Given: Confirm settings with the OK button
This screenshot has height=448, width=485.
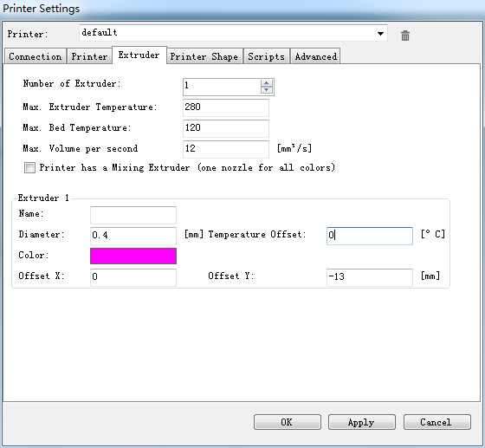Looking at the screenshot, I should point(288,422).
